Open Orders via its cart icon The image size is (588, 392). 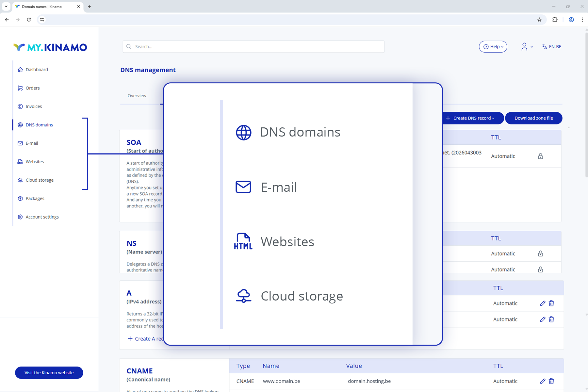(20, 88)
